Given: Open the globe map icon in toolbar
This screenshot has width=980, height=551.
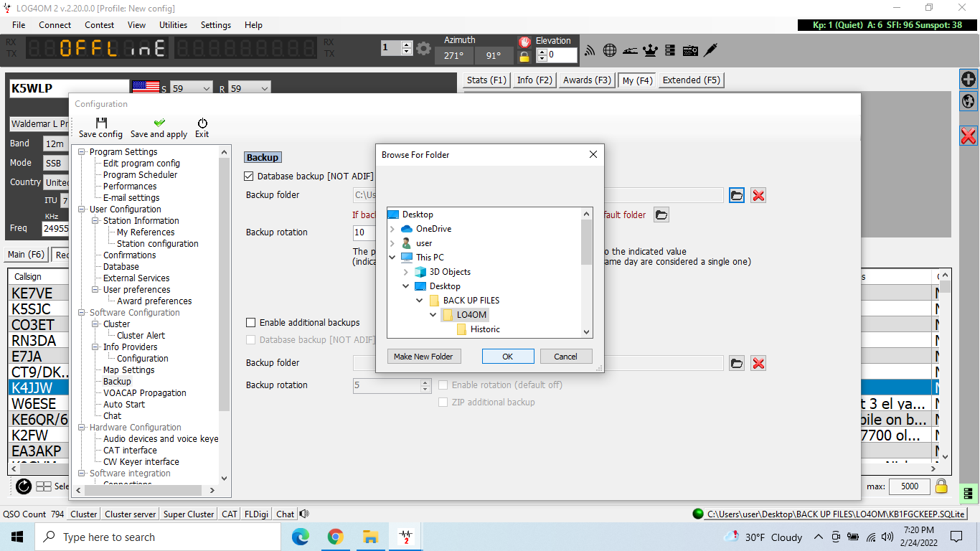Looking at the screenshot, I should point(610,50).
